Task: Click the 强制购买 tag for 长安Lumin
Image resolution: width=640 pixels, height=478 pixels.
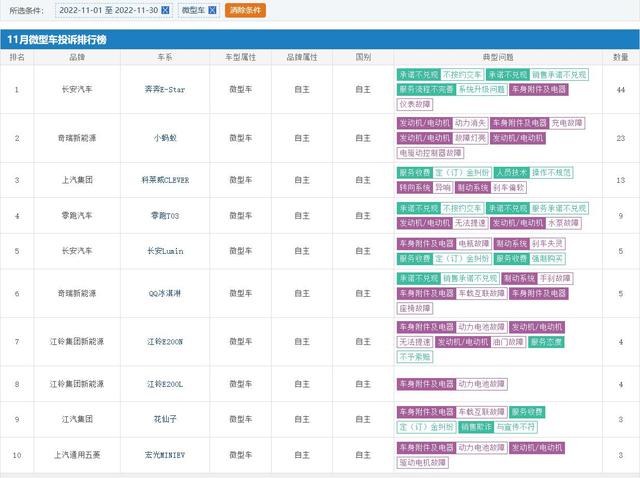Action: [x=547, y=259]
